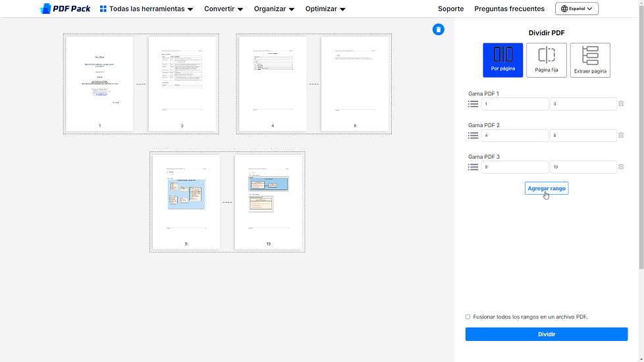
Task: Select the Extraer página mode
Action: pos(590,60)
